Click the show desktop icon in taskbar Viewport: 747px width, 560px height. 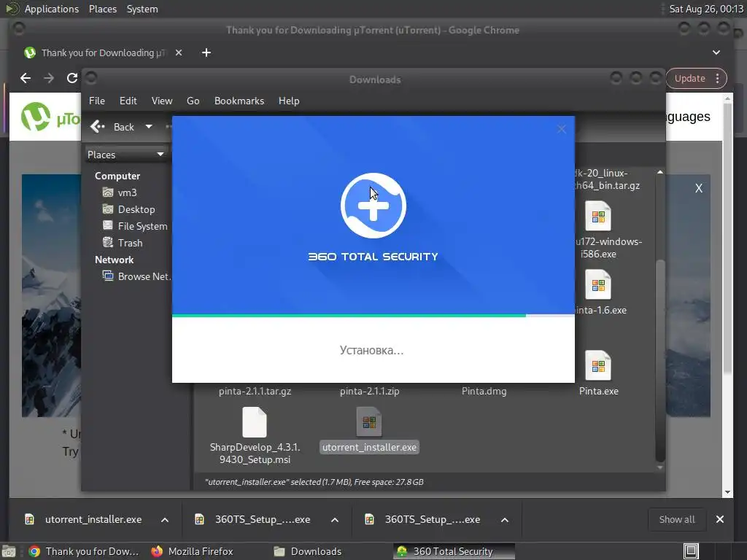691,551
